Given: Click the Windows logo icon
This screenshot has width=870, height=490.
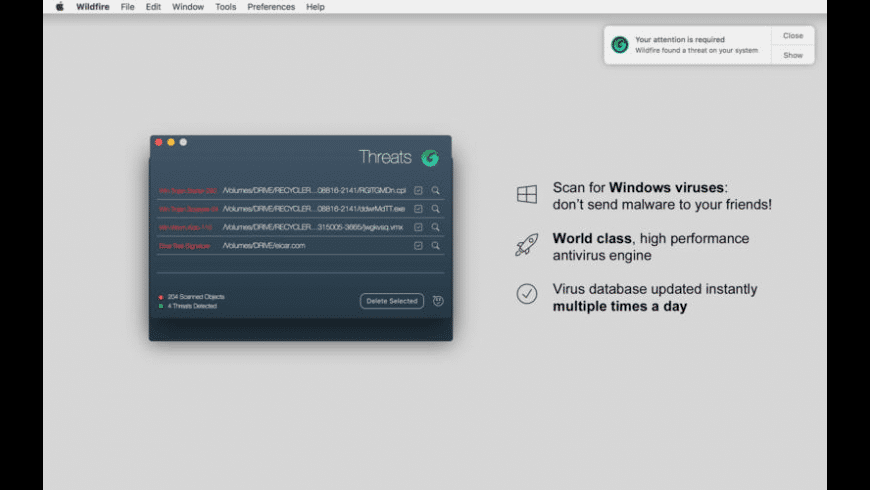Looking at the screenshot, I should pyautogui.click(x=527, y=194).
